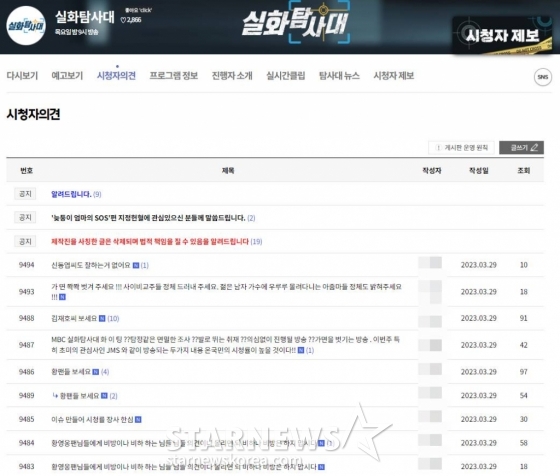Click the 실화탐사대 title text beside the logo
560x476 pixels.
click(85, 17)
